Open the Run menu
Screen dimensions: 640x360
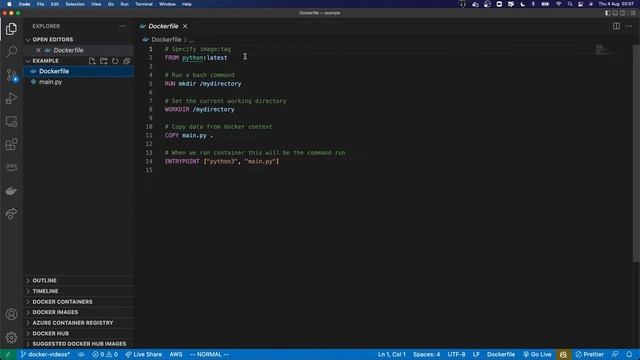[x=124, y=4]
